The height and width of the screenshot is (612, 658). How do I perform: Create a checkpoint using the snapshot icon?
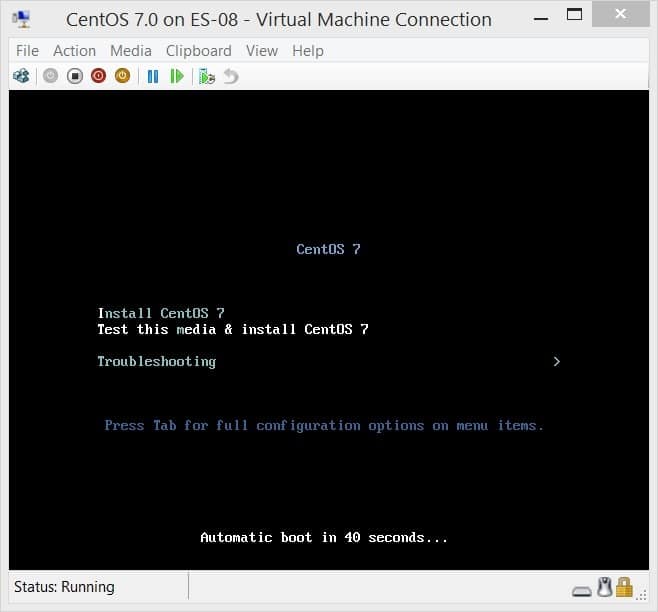(x=207, y=76)
